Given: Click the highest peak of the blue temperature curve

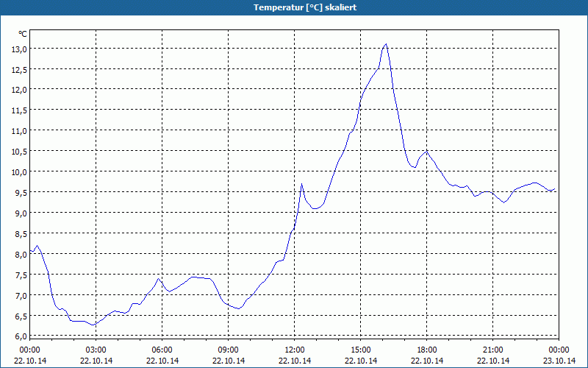Looking at the screenshot, I should click(x=386, y=44).
